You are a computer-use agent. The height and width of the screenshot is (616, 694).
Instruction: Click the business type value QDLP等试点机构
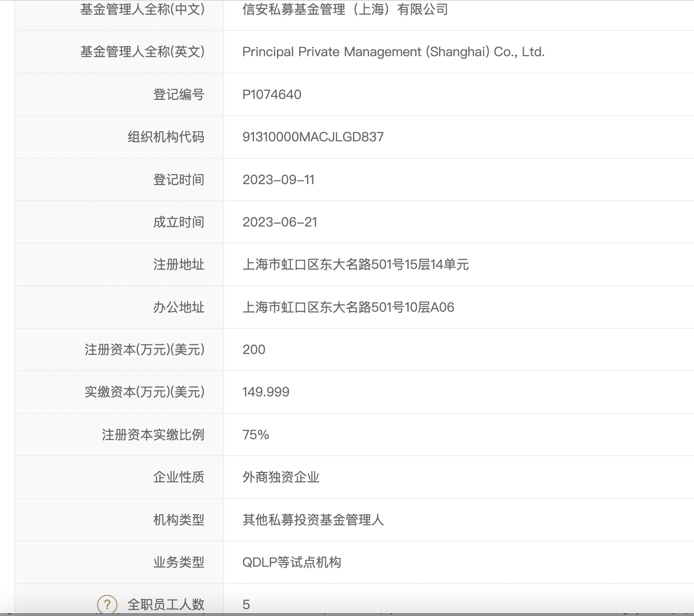(x=291, y=562)
